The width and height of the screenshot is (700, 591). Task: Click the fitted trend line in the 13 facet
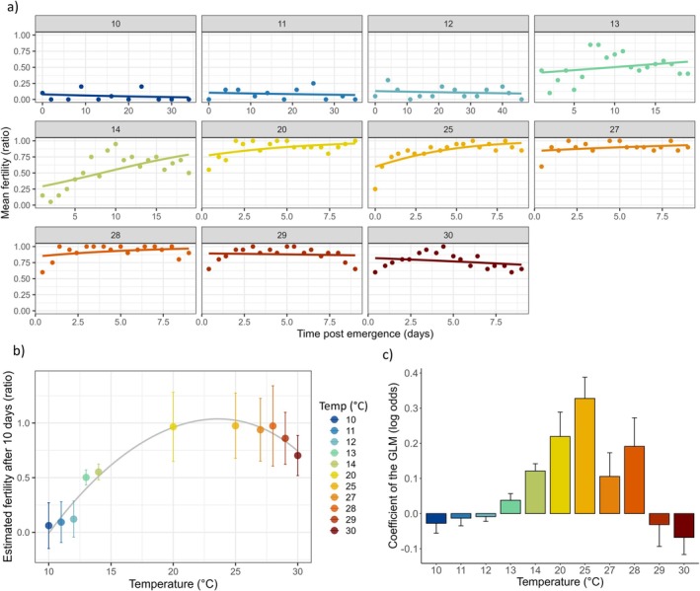[615, 67]
